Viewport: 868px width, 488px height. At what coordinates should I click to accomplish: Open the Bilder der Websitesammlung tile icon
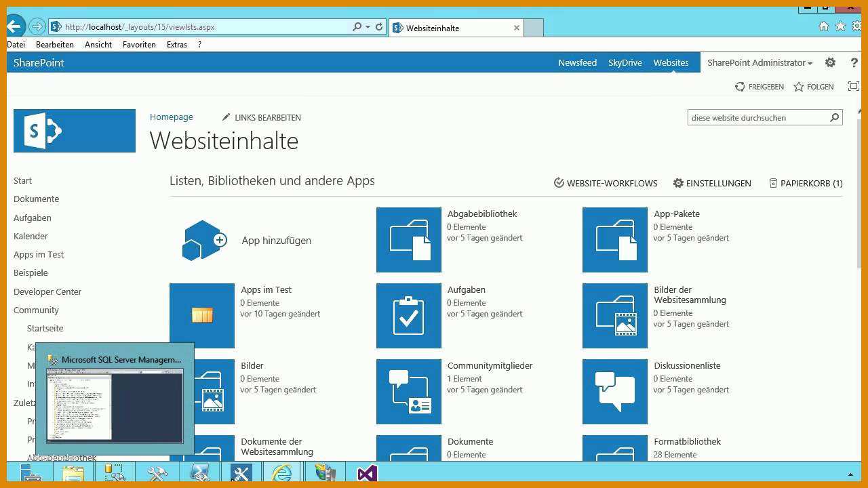point(615,316)
